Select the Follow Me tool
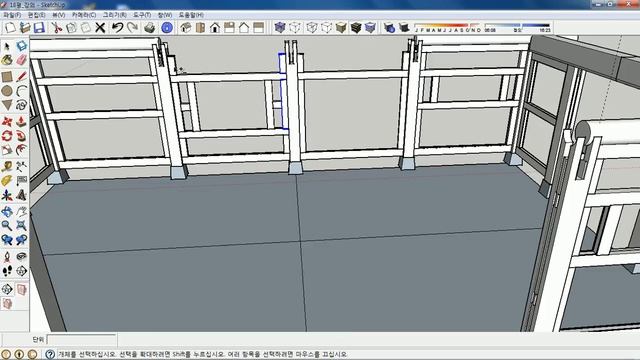This screenshot has height=360, width=640. pyautogui.click(x=22, y=136)
